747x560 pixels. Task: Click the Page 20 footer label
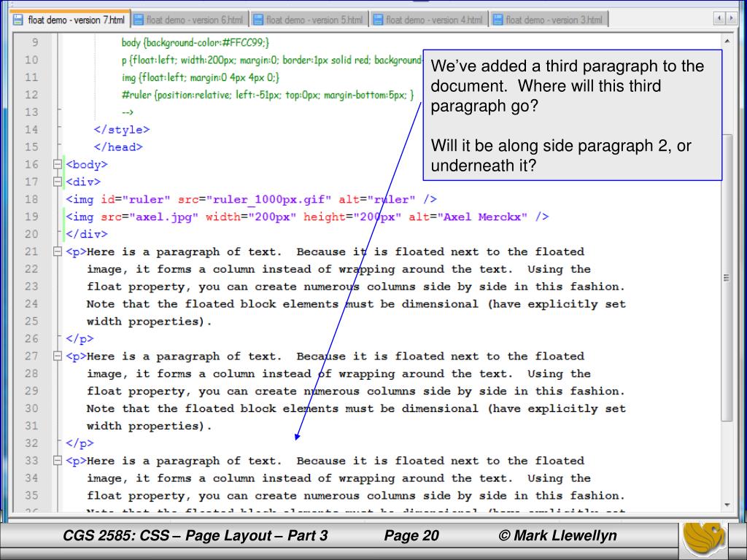pos(411,536)
